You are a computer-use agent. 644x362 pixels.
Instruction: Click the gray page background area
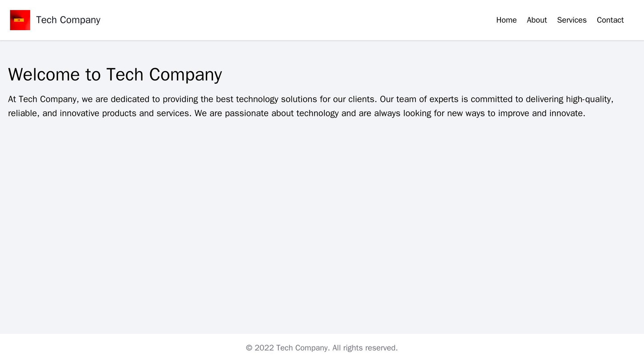[x=322, y=223]
